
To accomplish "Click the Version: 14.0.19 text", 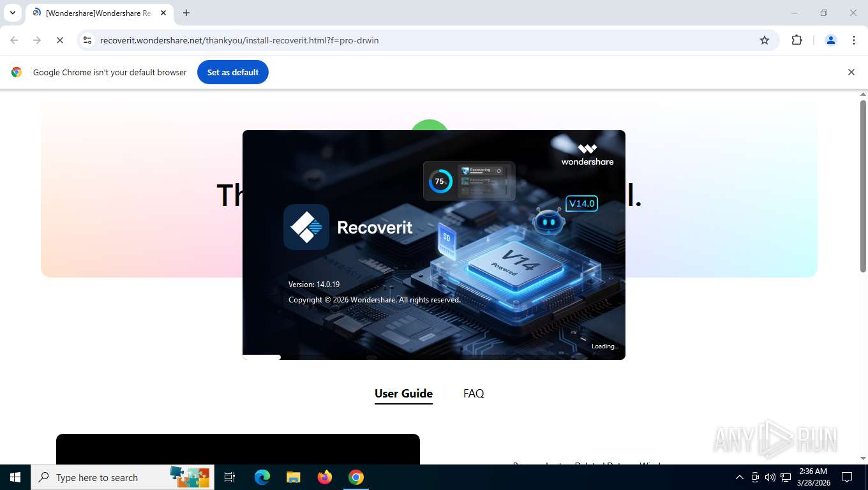I will (x=314, y=285).
